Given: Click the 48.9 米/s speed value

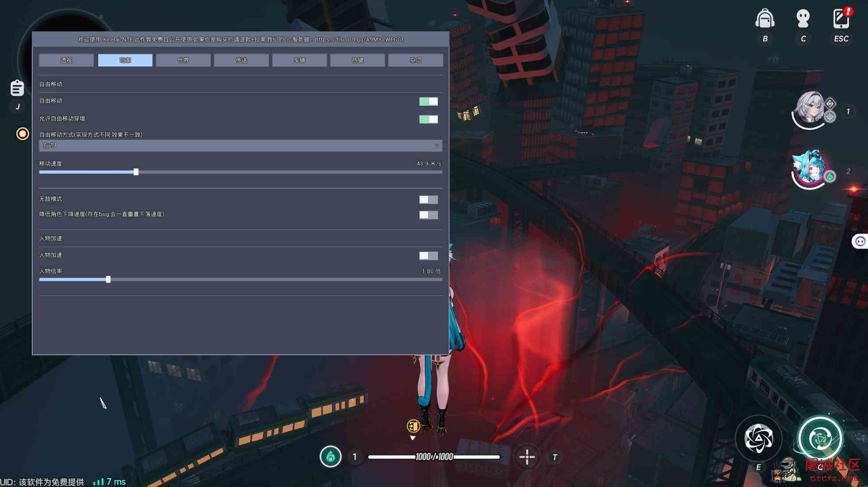Looking at the screenshot, I should pos(428,164).
